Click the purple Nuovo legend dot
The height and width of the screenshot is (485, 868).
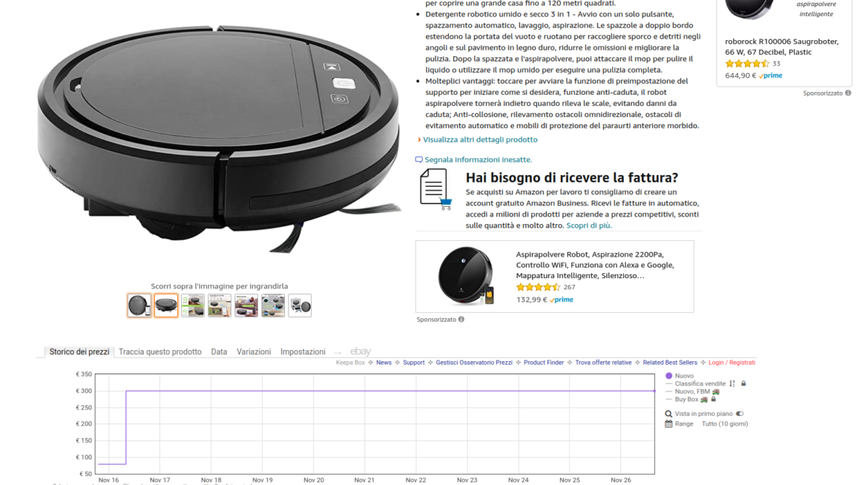[x=668, y=376]
